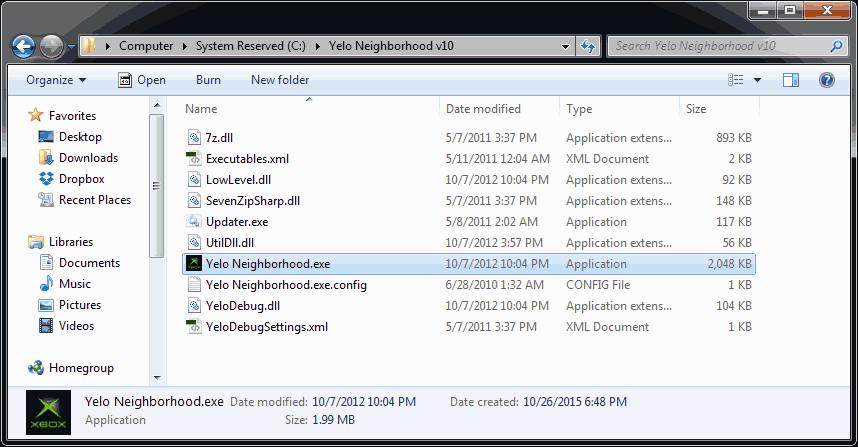Toggle the preview pane button
The width and height of the screenshot is (858, 447).
point(791,80)
